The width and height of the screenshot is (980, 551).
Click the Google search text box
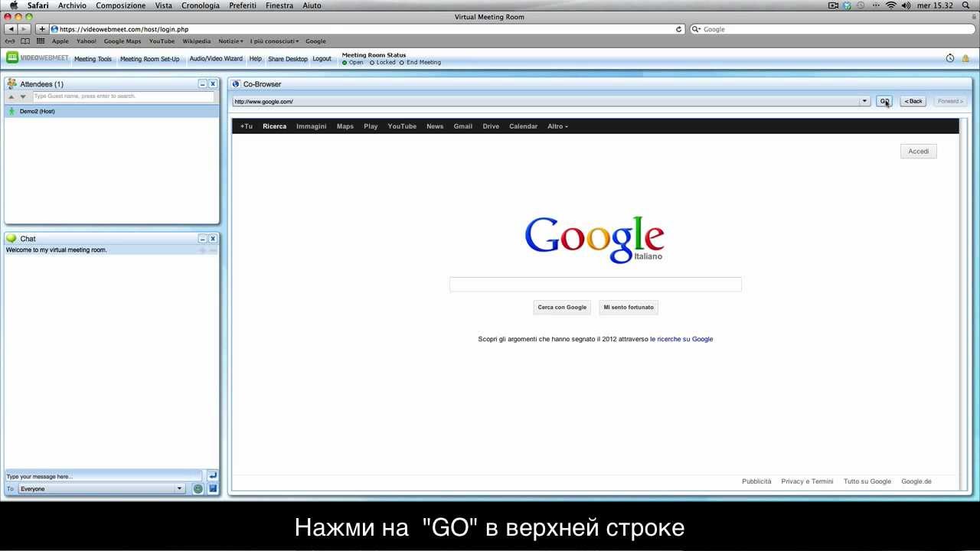(x=596, y=284)
